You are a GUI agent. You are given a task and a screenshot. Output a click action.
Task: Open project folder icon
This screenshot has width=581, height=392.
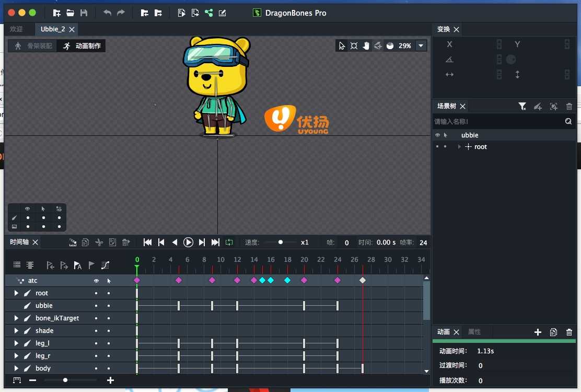[x=70, y=13]
